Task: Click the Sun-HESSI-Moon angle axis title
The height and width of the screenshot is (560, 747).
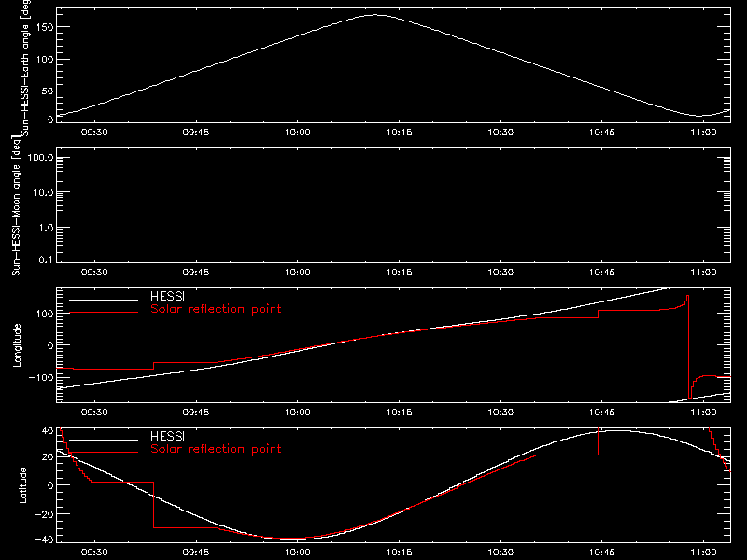Action: tap(16, 204)
